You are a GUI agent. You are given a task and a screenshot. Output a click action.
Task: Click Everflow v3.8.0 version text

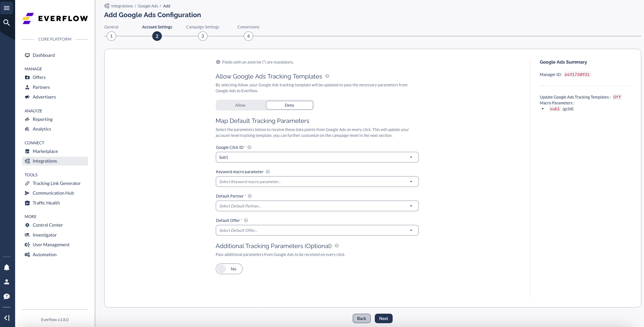[55, 320]
